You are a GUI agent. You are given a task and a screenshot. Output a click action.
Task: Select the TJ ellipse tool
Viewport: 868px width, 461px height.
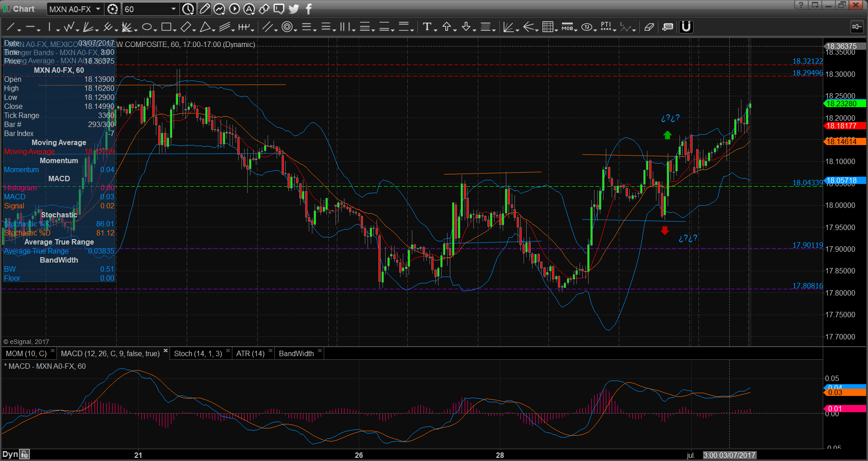[586, 27]
